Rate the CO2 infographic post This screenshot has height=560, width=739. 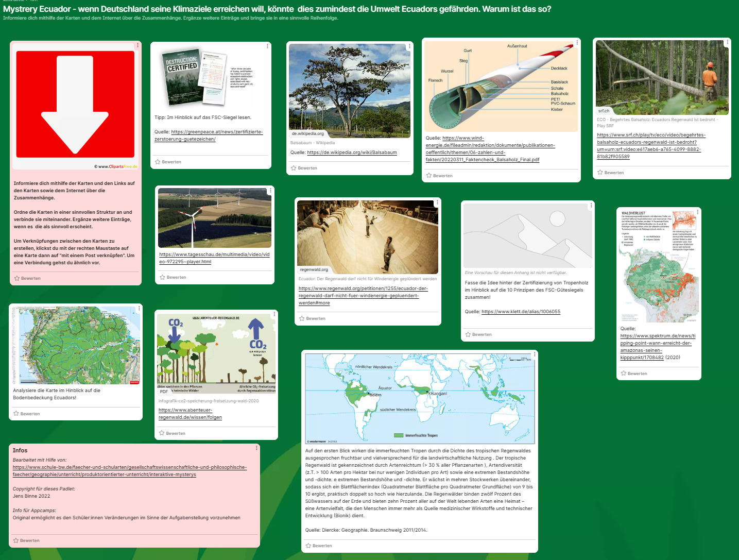[162, 433]
